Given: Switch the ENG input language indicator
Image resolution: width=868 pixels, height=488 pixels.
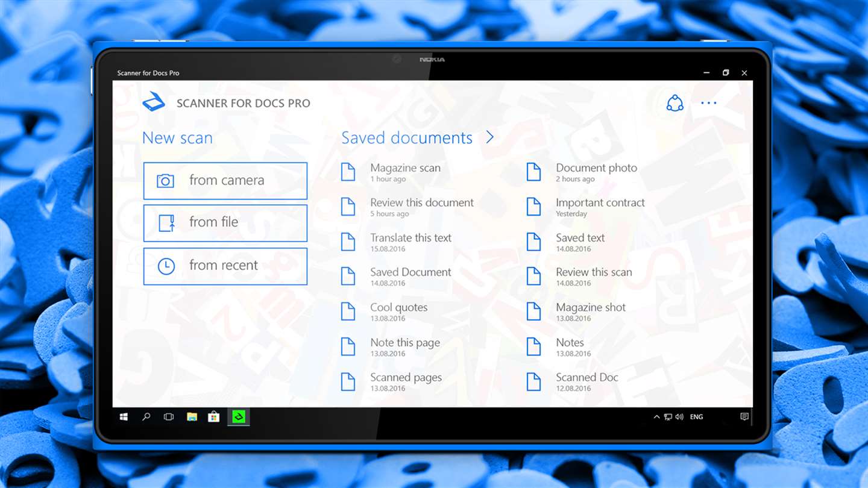Looking at the screenshot, I should (x=696, y=417).
